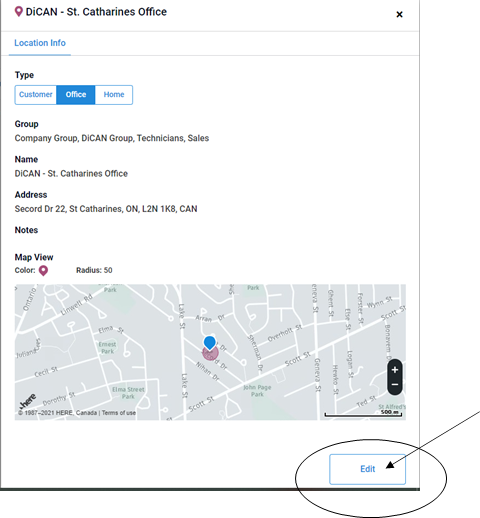Click the purple pin color swatch

tap(43, 270)
